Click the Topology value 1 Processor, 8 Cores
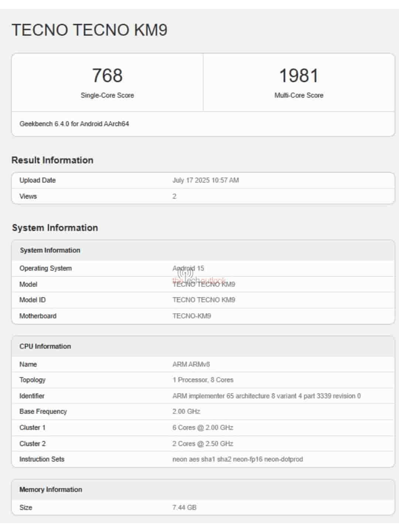This screenshot has width=399, height=532. pos(203,380)
